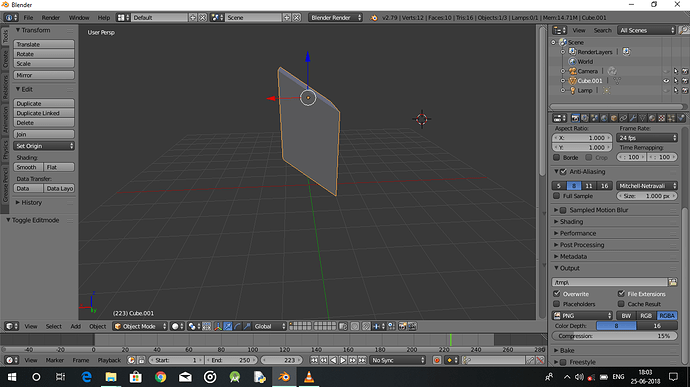Viewport: 690px width, 387px height.
Task: Open the Particles properties tab icon
Action: tap(671, 118)
